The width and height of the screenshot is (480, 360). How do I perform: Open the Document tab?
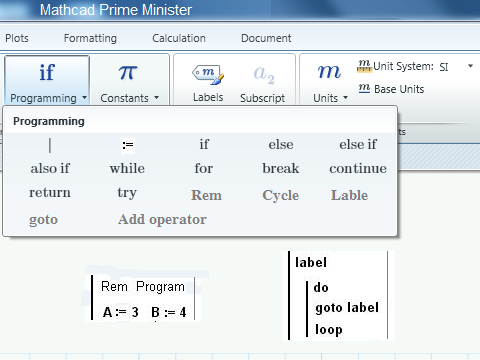266,38
